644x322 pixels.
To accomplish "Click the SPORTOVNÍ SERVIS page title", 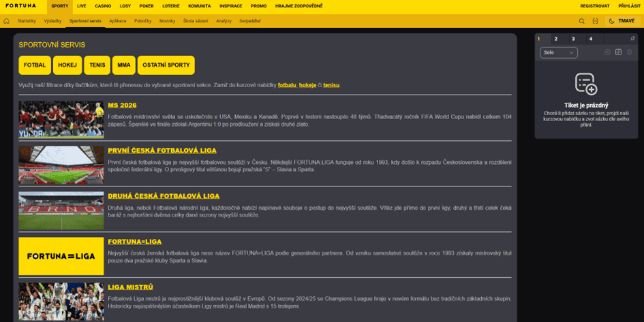I will coord(52,45).
